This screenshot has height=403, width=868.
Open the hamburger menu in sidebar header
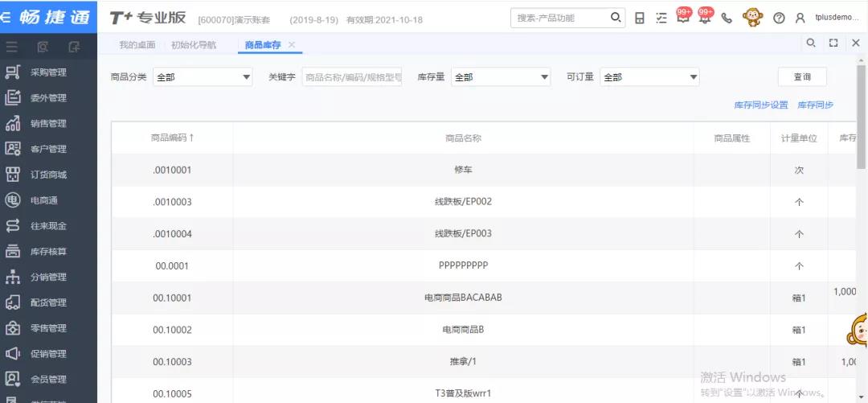(x=11, y=47)
